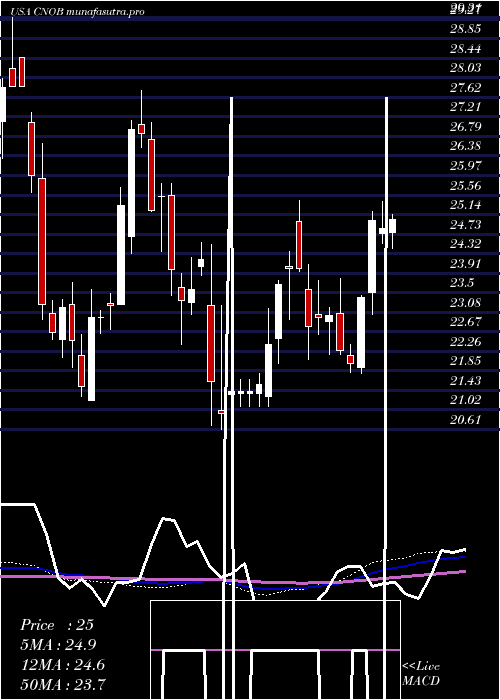The width and height of the screenshot is (500, 700).
Task: Click the 26.38 axis value
Action: pyautogui.click(x=466, y=146)
